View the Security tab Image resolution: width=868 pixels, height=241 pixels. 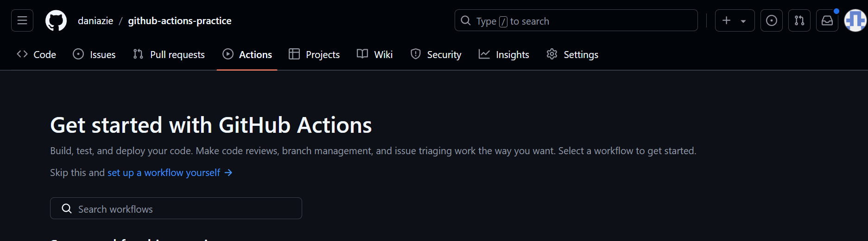pos(436,54)
